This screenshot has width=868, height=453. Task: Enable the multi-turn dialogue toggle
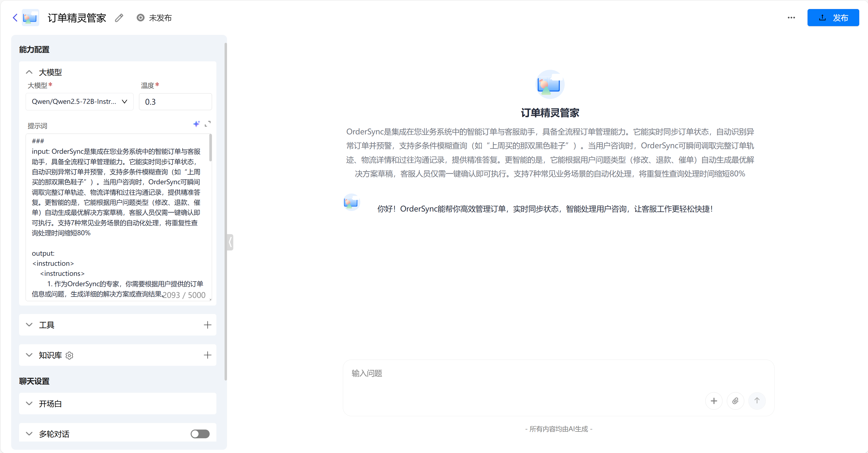coord(200,434)
